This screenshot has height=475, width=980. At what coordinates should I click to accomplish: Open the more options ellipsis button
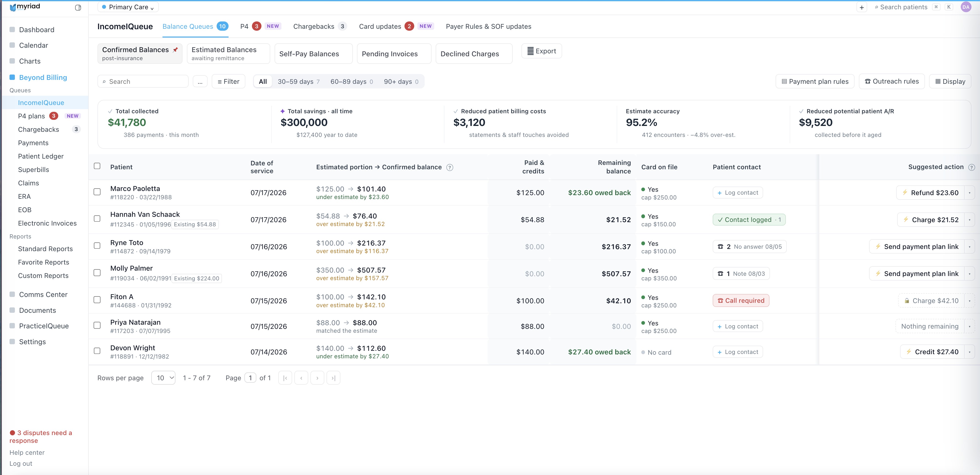click(x=200, y=81)
